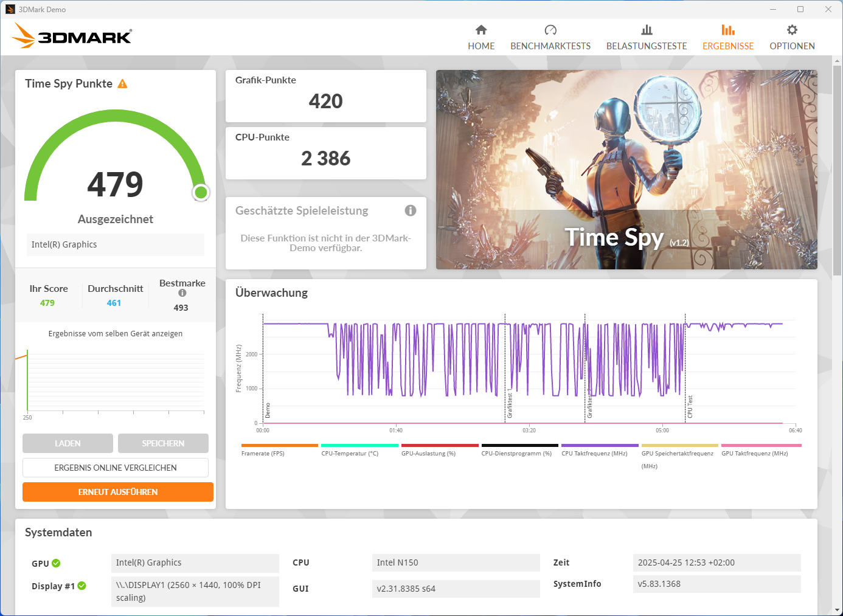Click the Ihr Score value 479

pos(47,303)
